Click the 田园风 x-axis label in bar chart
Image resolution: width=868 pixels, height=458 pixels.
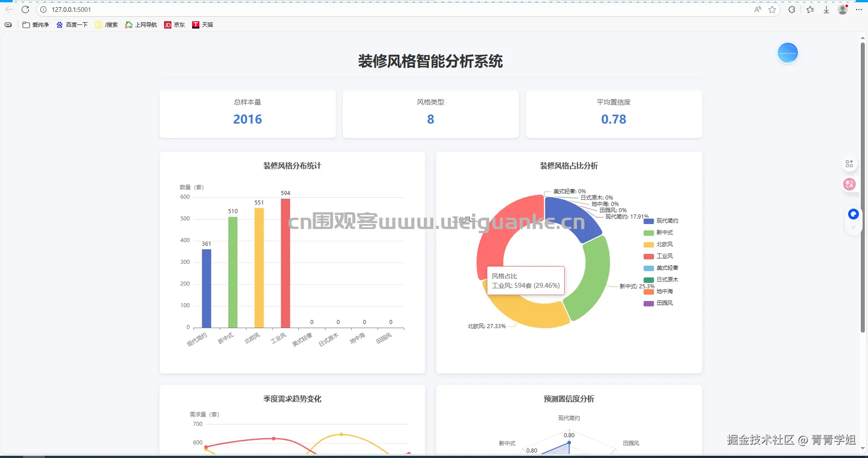(x=384, y=339)
